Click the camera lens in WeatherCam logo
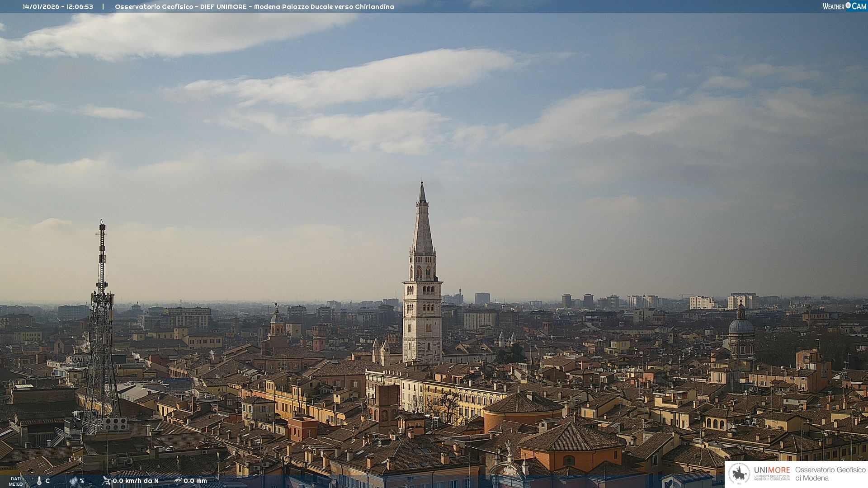The width and height of the screenshot is (868, 488). [x=848, y=5]
